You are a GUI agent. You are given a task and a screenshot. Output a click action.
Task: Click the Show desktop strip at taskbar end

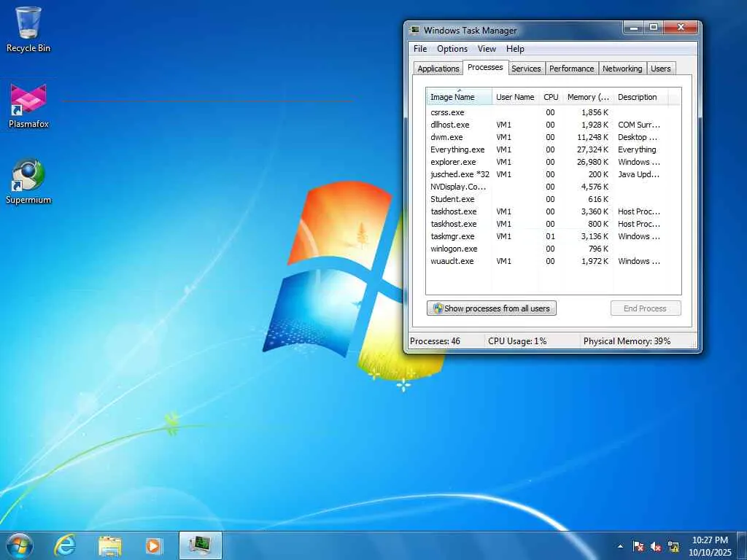tap(742, 545)
